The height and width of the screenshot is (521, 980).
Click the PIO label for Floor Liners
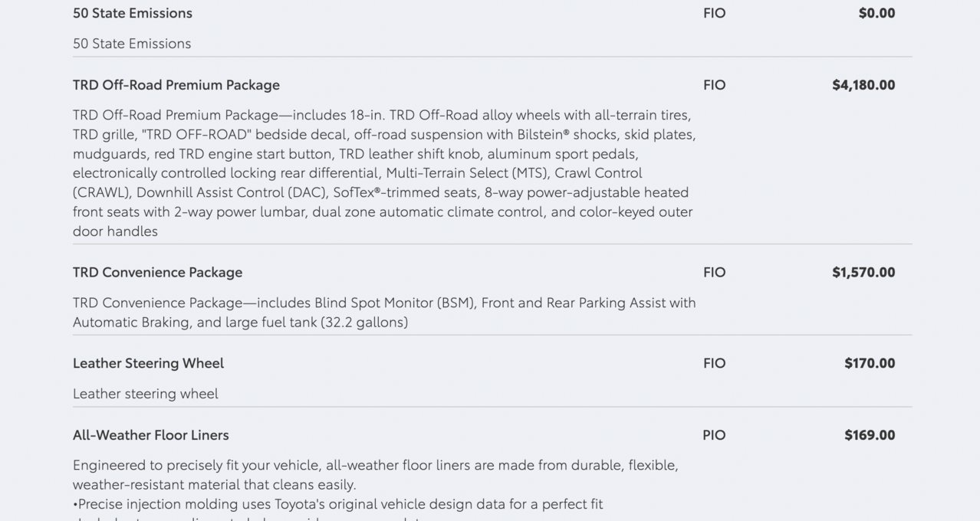714,435
